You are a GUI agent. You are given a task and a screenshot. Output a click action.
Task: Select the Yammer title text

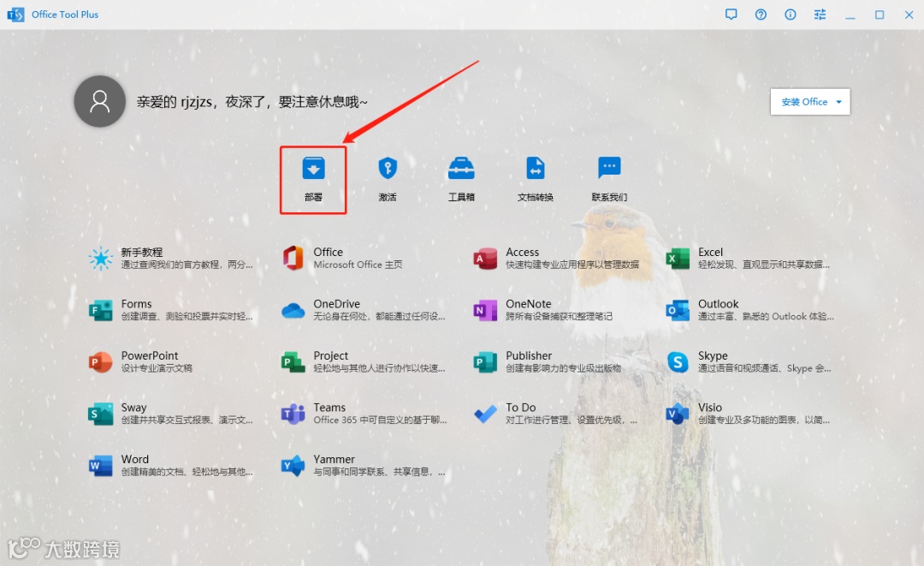(x=335, y=459)
